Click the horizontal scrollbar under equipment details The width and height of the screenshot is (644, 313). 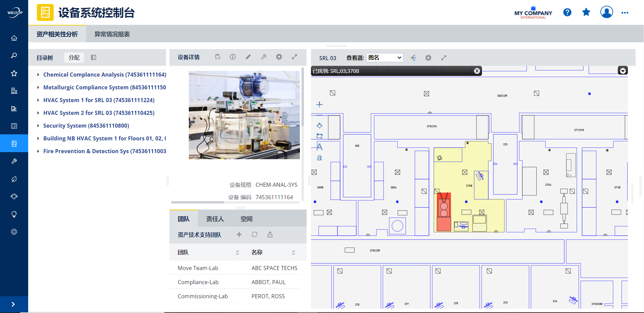[x=198, y=203]
